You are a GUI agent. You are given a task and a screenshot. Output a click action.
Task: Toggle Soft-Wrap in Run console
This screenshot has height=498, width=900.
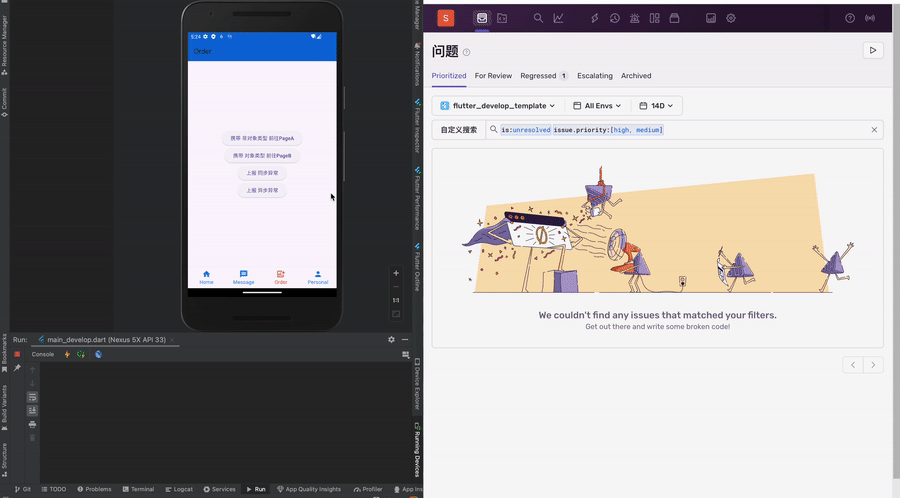[32, 397]
